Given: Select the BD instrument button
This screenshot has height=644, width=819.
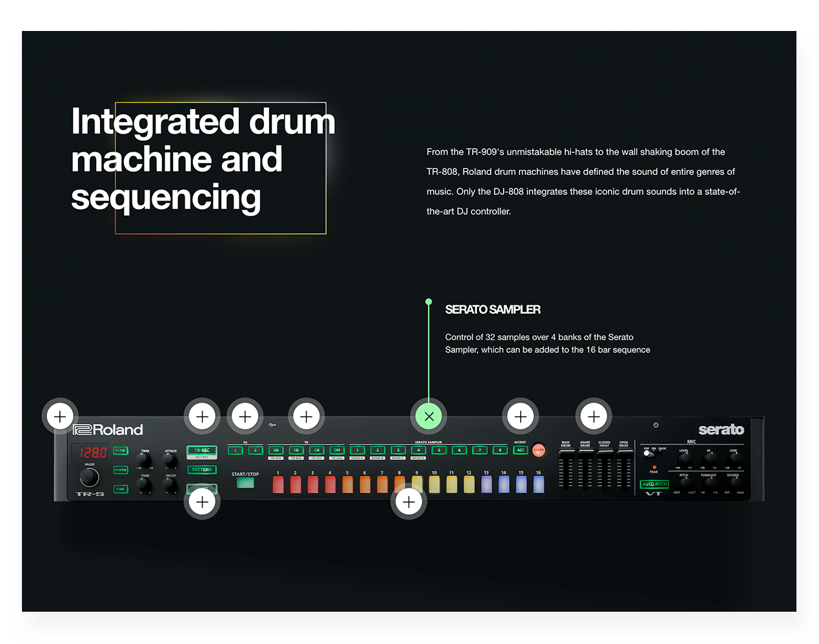Looking at the screenshot, I should 276,450.
